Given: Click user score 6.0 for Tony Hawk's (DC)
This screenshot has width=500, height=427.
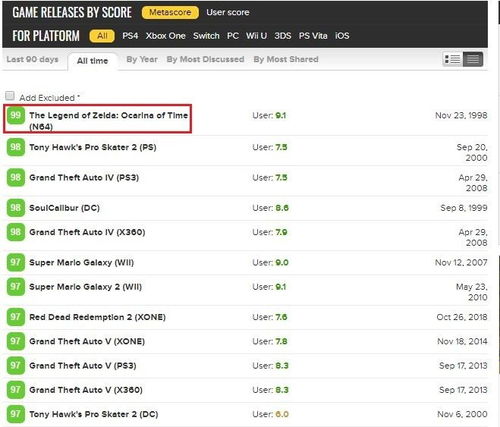Looking at the screenshot, I should (282, 414).
